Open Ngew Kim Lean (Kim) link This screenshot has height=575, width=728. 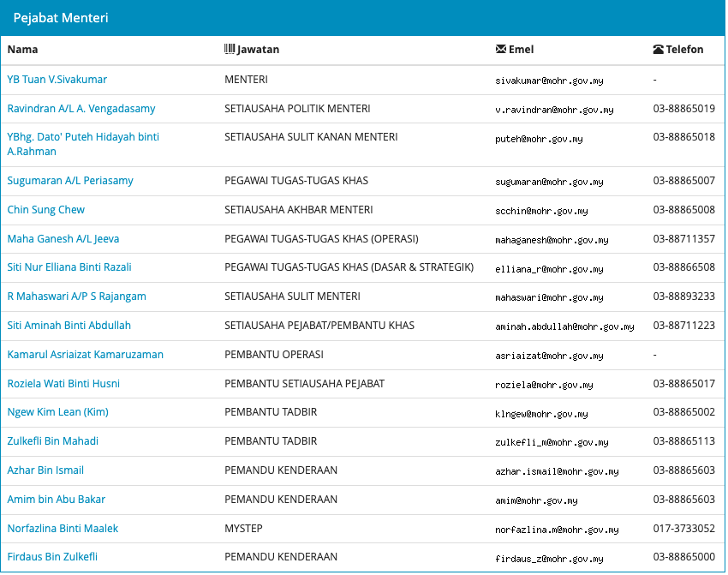(x=57, y=412)
